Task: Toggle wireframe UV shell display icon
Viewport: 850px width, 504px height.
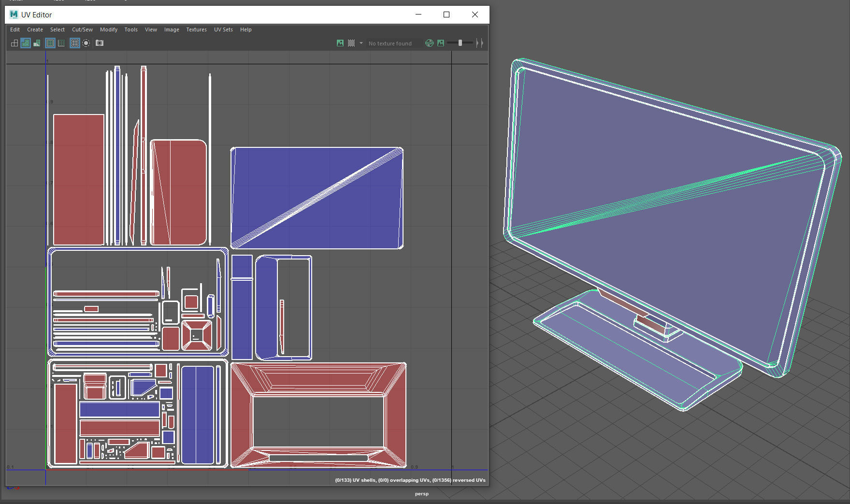Action: coord(14,43)
